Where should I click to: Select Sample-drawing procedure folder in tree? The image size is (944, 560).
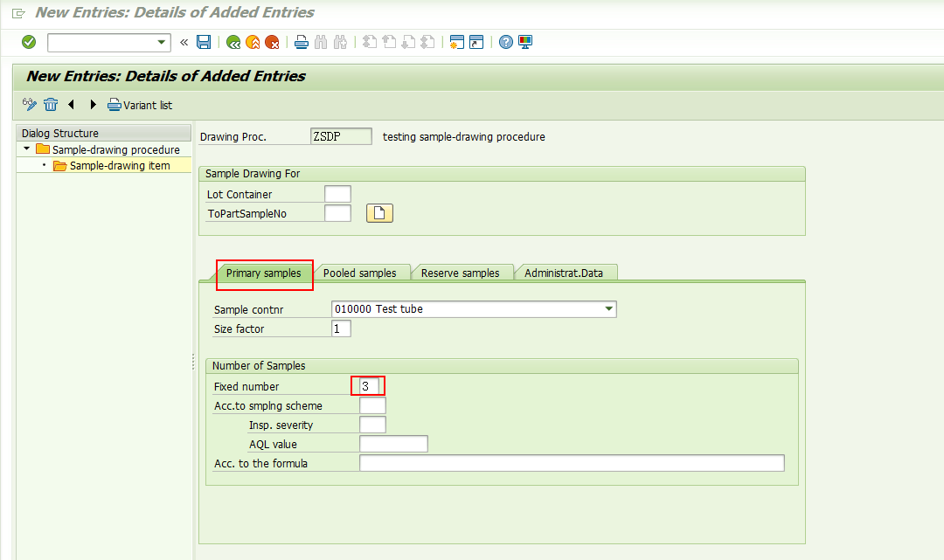click(108, 149)
